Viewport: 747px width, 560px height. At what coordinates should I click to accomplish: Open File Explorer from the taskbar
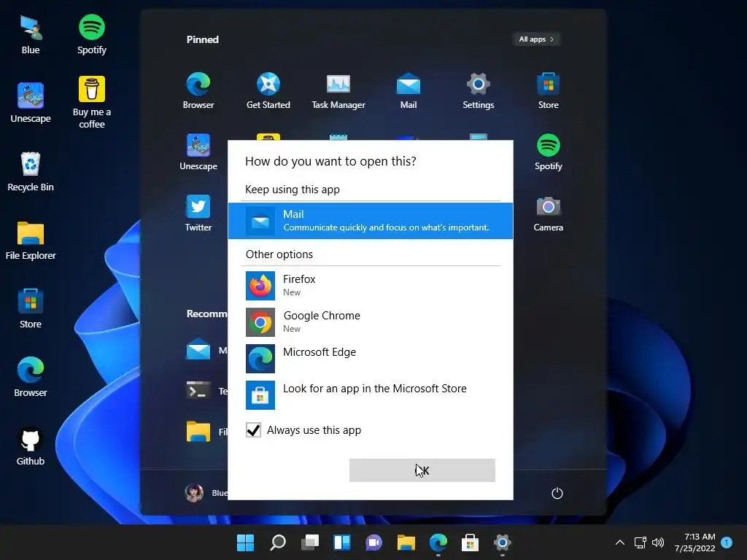[406, 542]
